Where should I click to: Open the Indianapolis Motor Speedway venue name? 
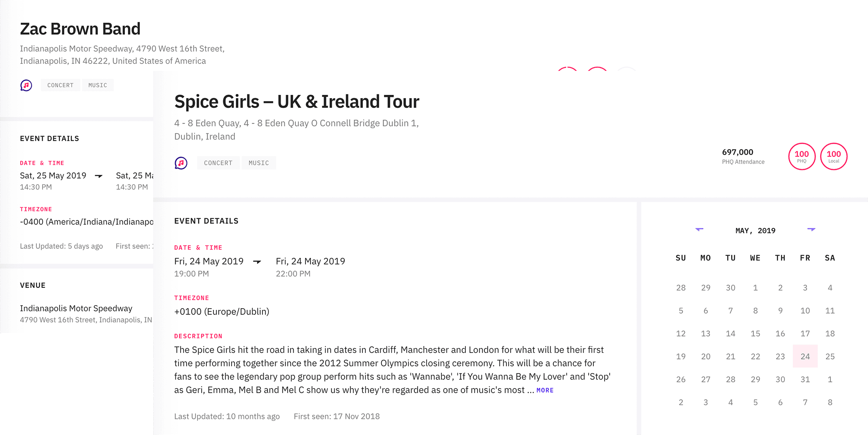76,308
